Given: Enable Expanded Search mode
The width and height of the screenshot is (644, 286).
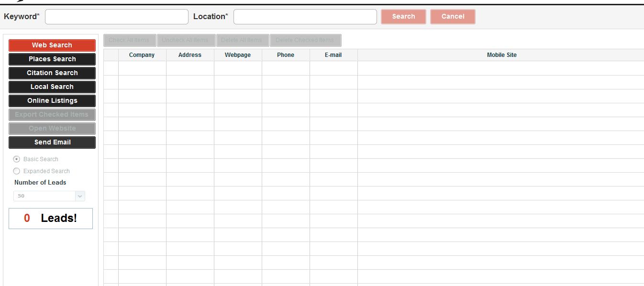Looking at the screenshot, I should tap(16, 171).
